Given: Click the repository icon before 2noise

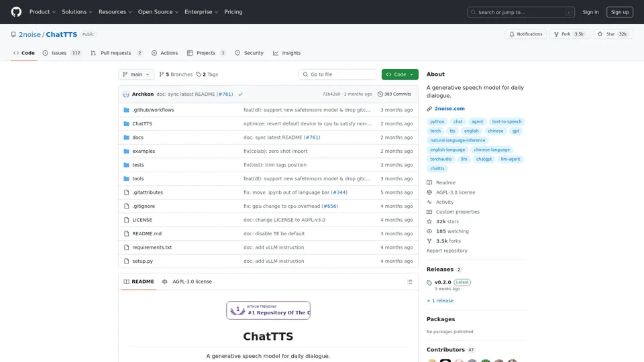Looking at the screenshot, I should (13, 34).
